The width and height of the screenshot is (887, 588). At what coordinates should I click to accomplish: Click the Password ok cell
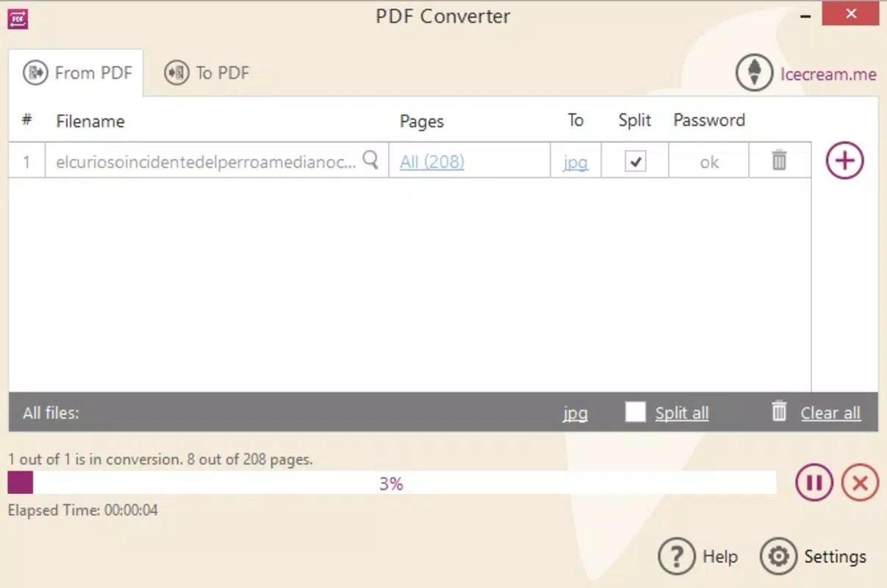point(708,162)
